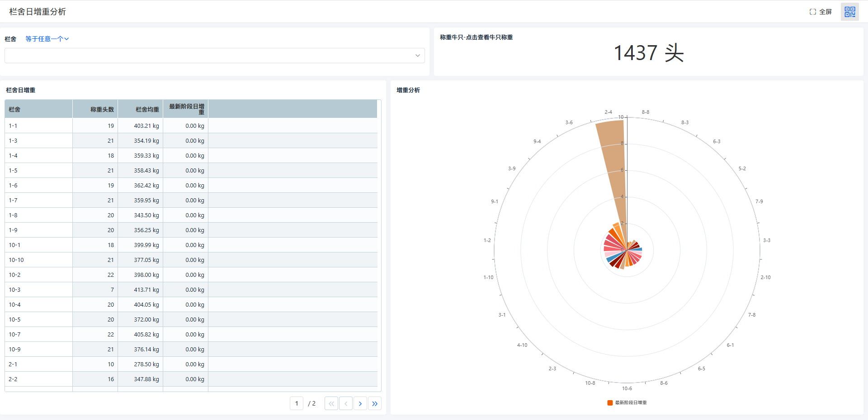868x420 pixels.
Task: Jump to last table page
Action: tap(375, 403)
